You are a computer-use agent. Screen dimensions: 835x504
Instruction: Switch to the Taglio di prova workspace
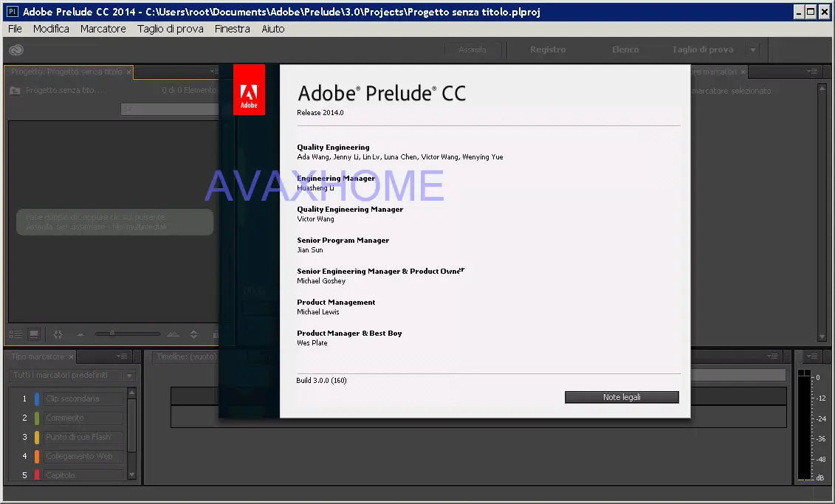[702, 49]
